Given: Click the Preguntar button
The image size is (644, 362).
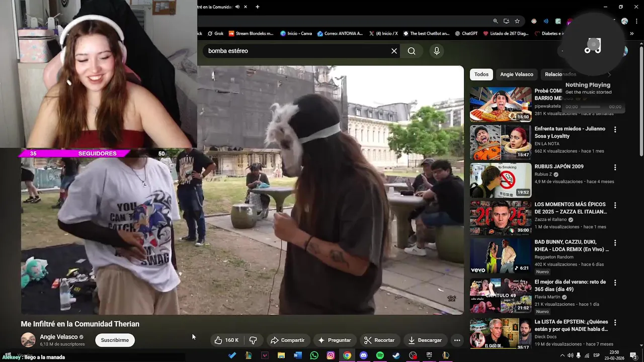Looking at the screenshot, I should (x=335, y=340).
